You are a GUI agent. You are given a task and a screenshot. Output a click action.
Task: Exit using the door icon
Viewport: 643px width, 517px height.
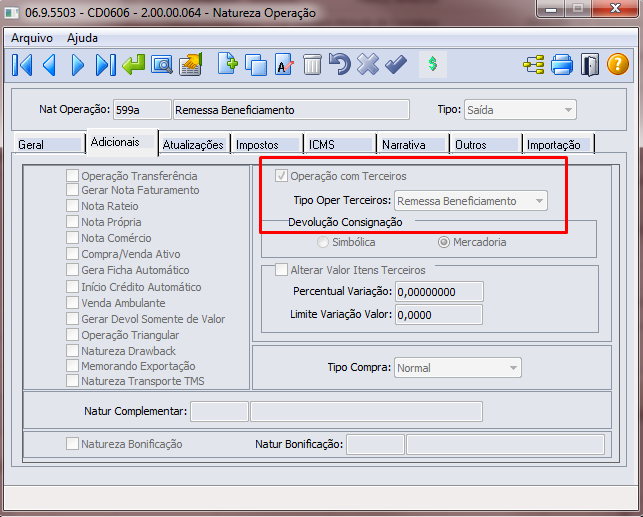(590, 65)
